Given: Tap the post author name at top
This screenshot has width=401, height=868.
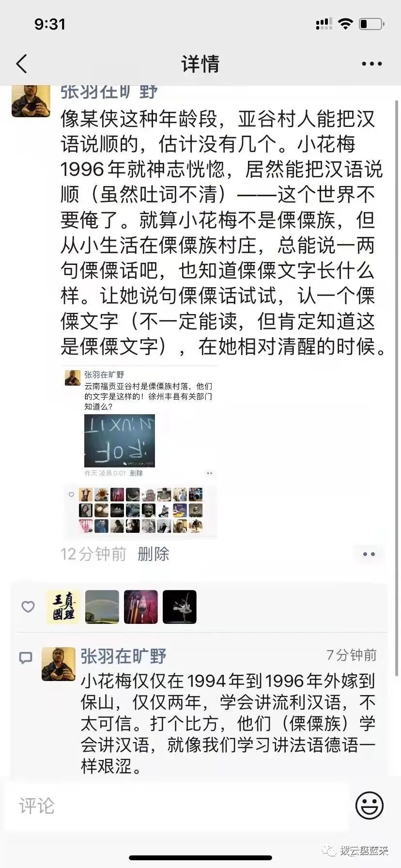Looking at the screenshot, I should [109, 92].
